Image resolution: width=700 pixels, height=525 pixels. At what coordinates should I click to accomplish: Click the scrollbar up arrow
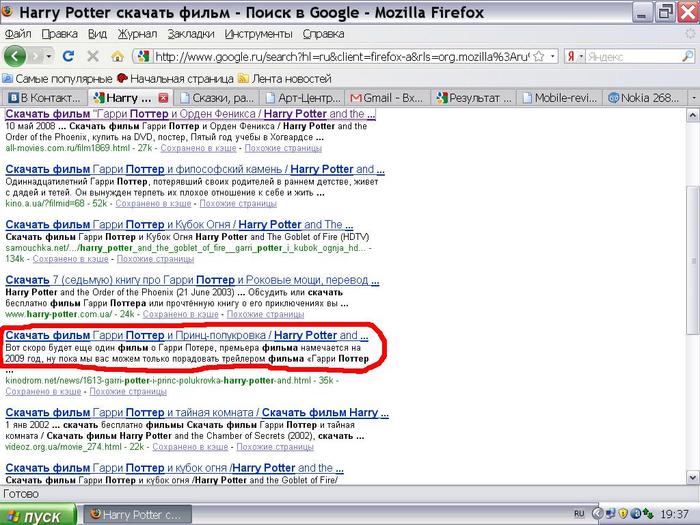pyautogui.click(x=692, y=115)
